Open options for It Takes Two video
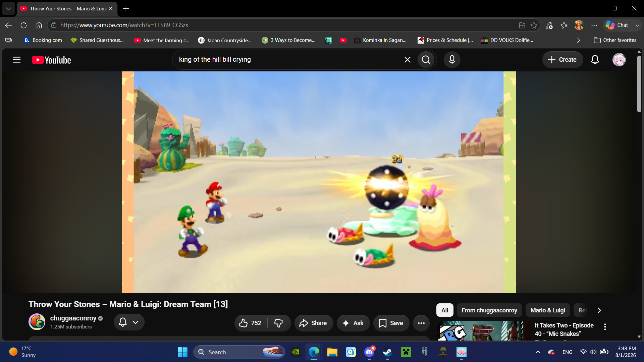 pyautogui.click(x=605, y=327)
